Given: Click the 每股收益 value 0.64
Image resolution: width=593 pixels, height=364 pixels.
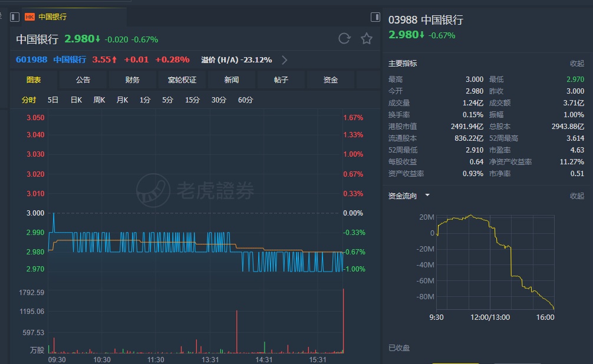Looking at the screenshot, I should click(x=476, y=162).
